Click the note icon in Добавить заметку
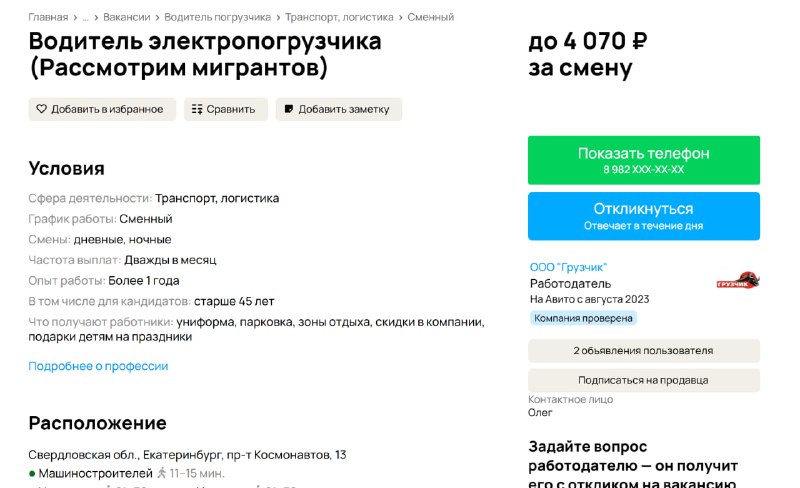Viewport: 800px width, 488px height. click(289, 109)
